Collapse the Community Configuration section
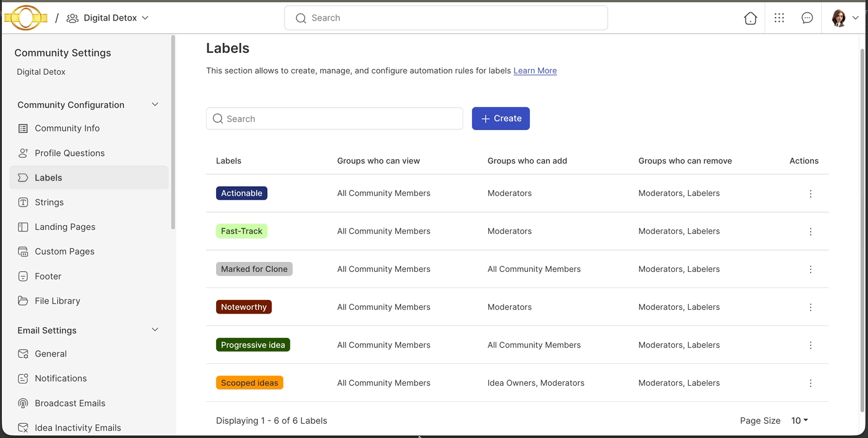Image resolution: width=868 pixels, height=438 pixels. (154, 105)
